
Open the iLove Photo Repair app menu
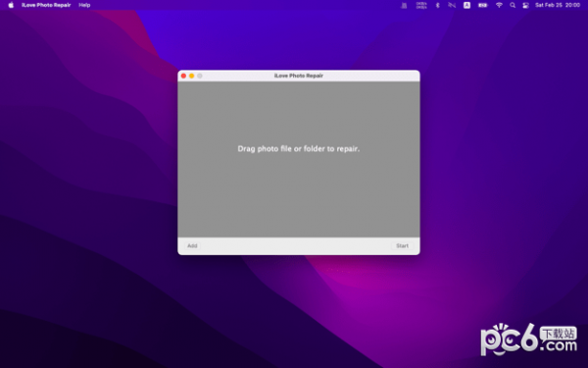tap(46, 5)
